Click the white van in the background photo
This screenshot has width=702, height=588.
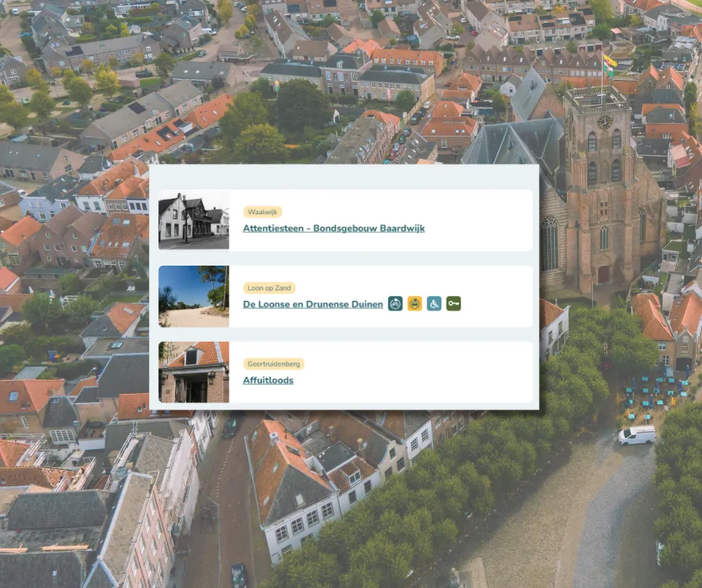[636, 435]
